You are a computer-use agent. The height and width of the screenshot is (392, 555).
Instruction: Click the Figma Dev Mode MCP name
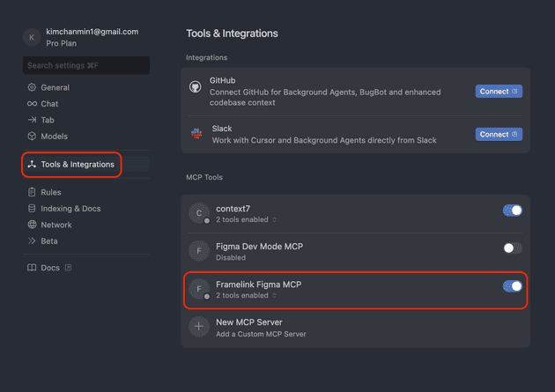tap(260, 247)
